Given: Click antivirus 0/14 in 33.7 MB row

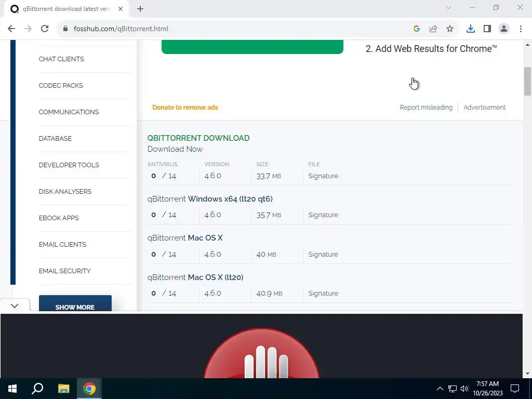Looking at the screenshot, I should [x=164, y=176].
